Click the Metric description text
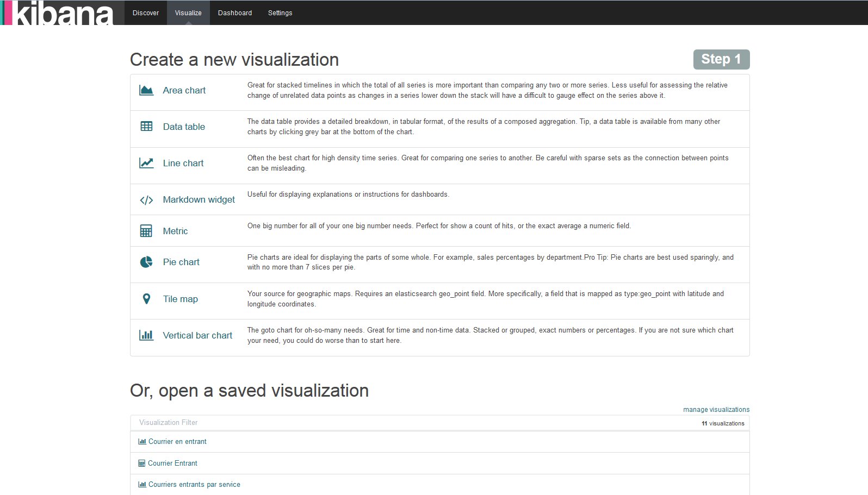Viewport: 868px width, 495px height. pyautogui.click(x=439, y=226)
